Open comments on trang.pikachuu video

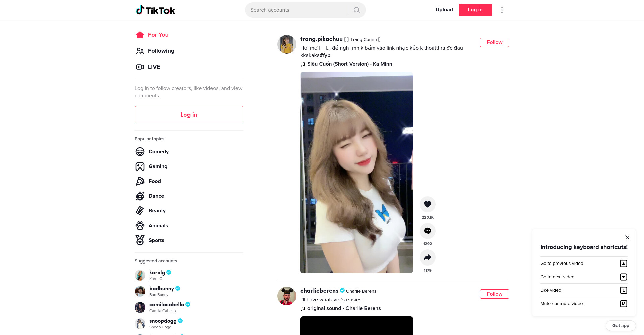pos(428,231)
